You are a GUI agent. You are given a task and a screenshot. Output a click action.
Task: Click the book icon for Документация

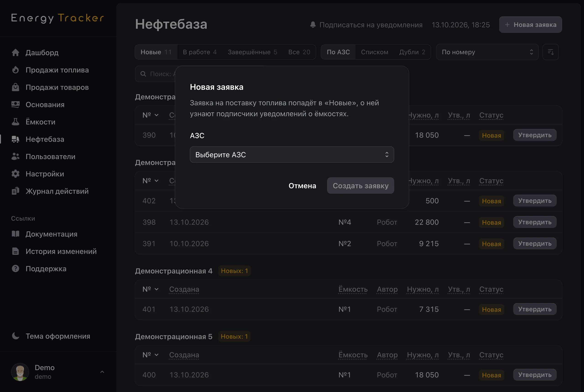16,234
